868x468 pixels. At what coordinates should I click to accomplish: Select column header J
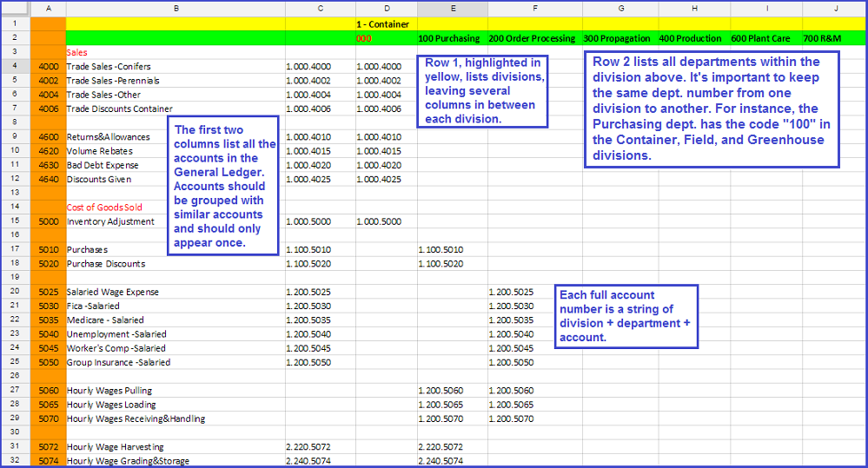click(835, 9)
